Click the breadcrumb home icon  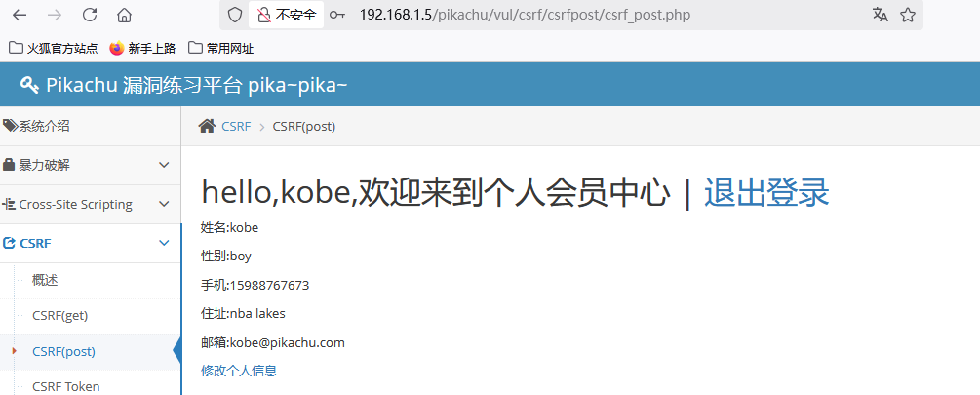[207, 126]
